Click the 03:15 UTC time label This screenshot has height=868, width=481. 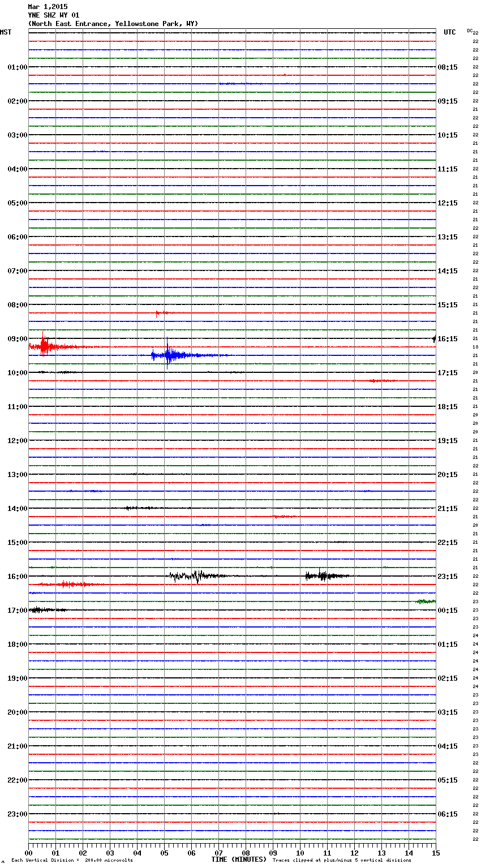click(x=448, y=712)
